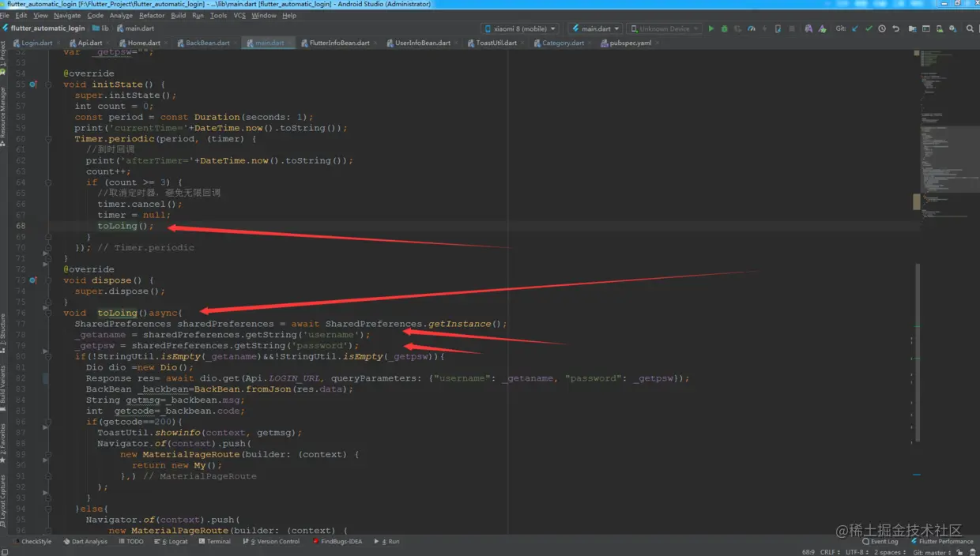Open Git: master branch popup

pyautogui.click(x=933, y=552)
